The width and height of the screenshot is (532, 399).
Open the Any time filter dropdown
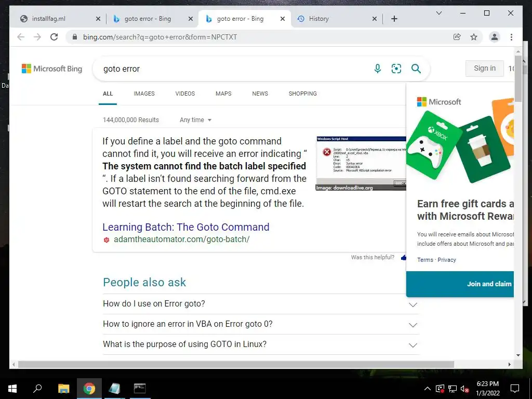195,120
